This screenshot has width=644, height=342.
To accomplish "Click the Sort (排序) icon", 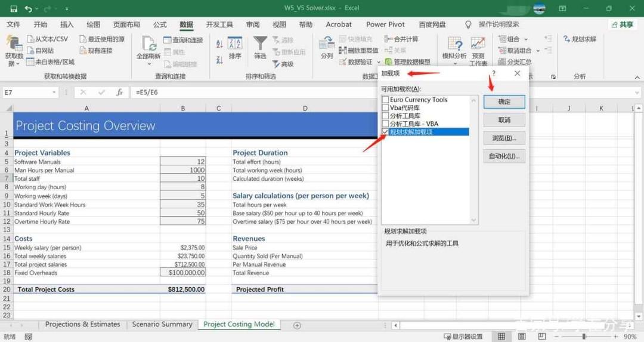I will tap(235, 43).
